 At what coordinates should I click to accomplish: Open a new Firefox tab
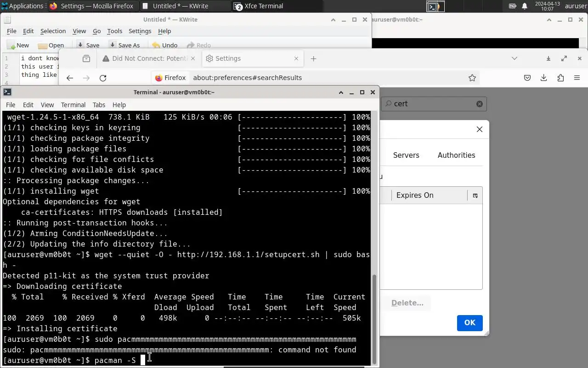coord(314,58)
